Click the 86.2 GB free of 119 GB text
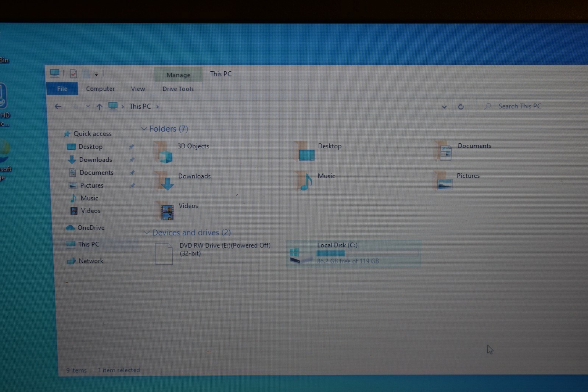Image resolution: width=588 pixels, height=392 pixels. 348,261
